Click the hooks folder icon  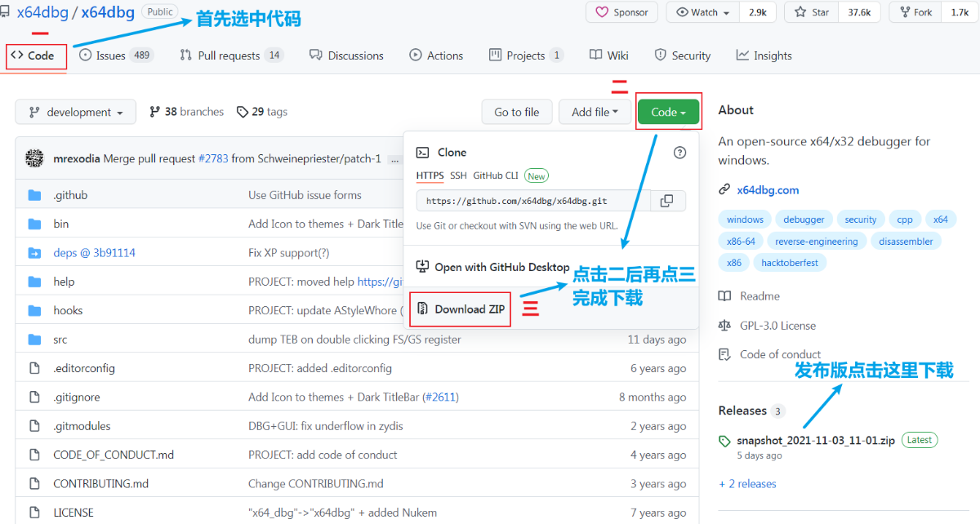(x=34, y=310)
